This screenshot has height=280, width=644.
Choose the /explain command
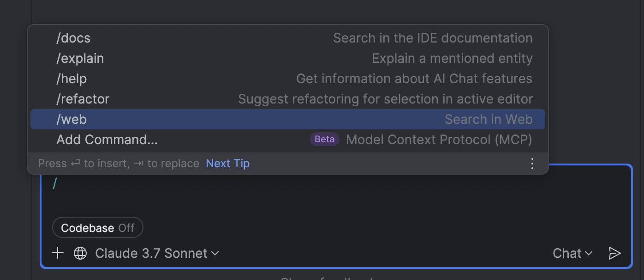click(80, 58)
